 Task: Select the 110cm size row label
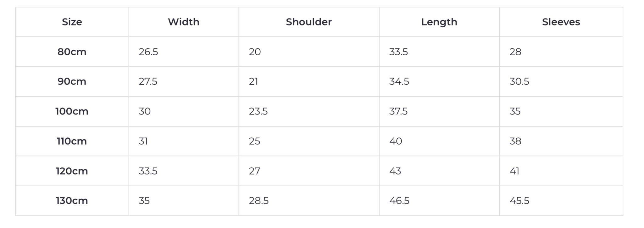point(72,141)
